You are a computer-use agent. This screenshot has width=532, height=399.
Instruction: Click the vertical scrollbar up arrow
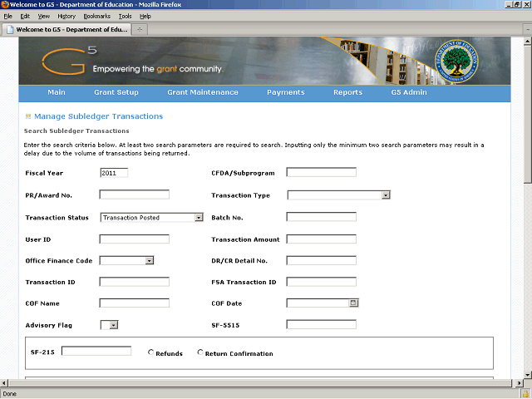click(528, 41)
